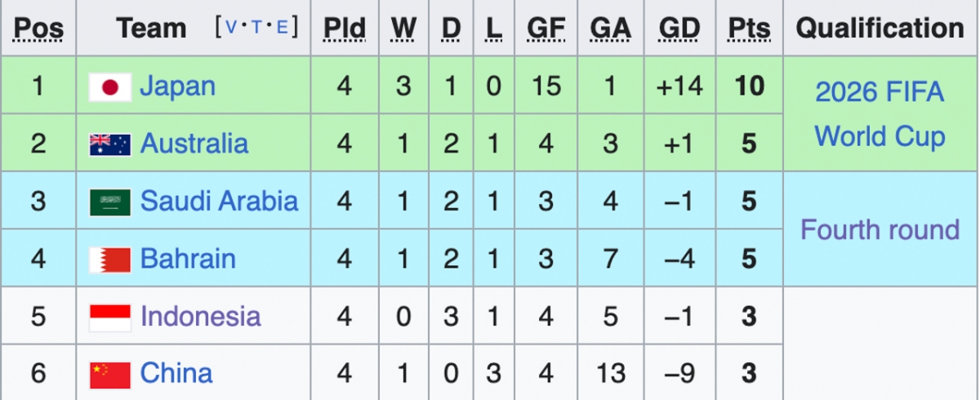Open the Japan team link

pos(178,86)
